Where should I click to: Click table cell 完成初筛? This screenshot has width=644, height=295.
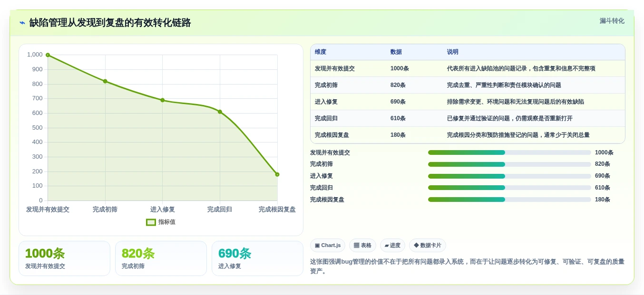pyautogui.click(x=326, y=85)
